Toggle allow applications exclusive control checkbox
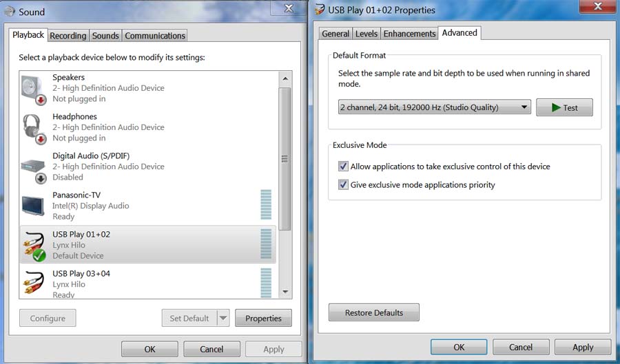 [343, 167]
